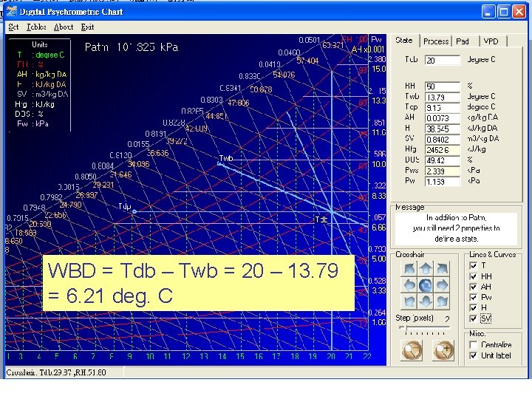This screenshot has height=399, width=532.
Task: Switch to the VPD tab
Action: [x=491, y=41]
